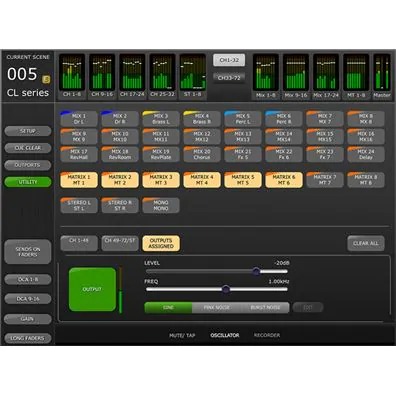The height and width of the screenshot is (396, 396).
Task: Select MATRIX 7 output
Action: 325,180
